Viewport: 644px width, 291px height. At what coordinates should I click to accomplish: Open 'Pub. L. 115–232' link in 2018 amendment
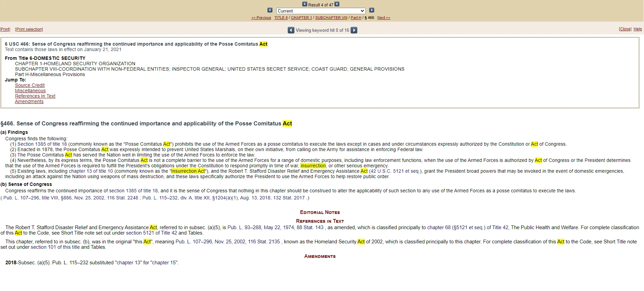tap(70, 263)
